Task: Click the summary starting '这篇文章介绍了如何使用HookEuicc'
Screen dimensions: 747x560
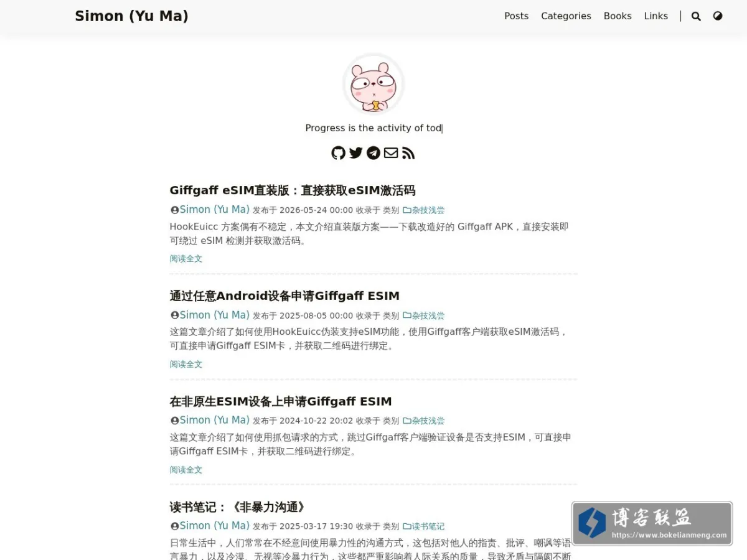Action: (x=369, y=339)
